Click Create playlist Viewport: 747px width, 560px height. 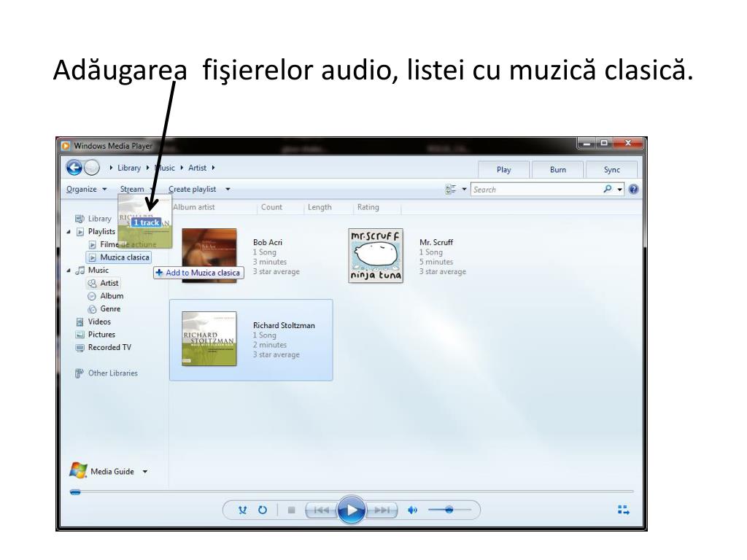[193, 189]
